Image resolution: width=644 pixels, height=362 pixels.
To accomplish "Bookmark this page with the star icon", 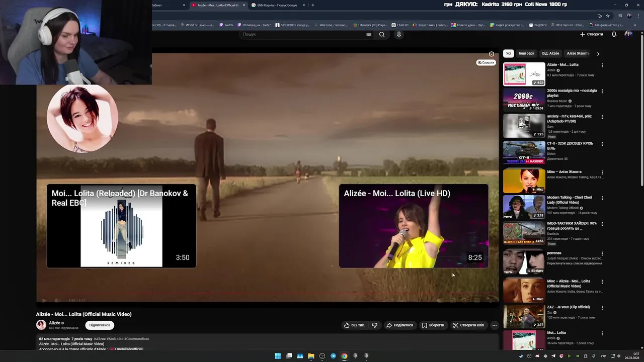I will [608, 16].
